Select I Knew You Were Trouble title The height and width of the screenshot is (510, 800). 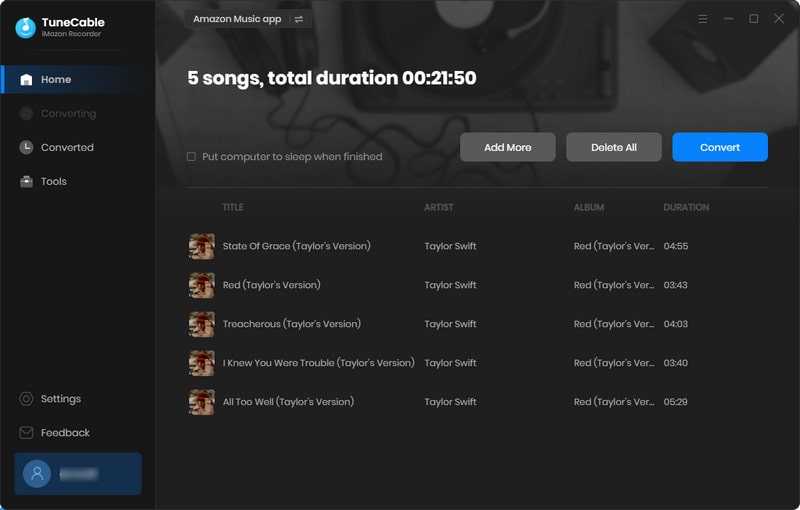[318, 363]
